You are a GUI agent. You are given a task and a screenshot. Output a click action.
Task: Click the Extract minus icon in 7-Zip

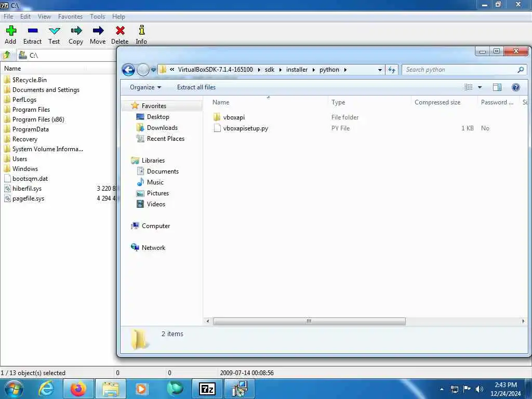pyautogui.click(x=33, y=31)
